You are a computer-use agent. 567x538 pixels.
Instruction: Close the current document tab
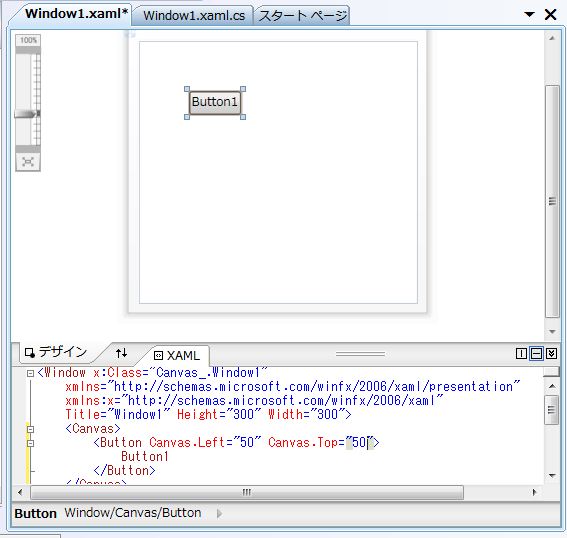point(550,14)
